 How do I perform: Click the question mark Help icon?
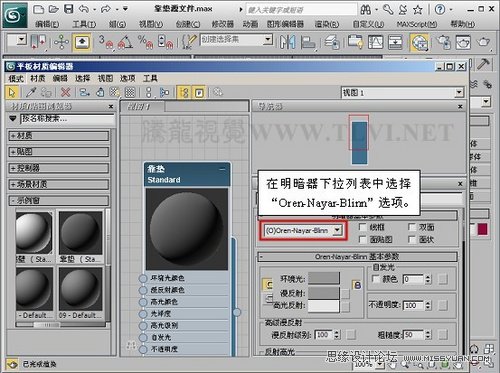440,9
